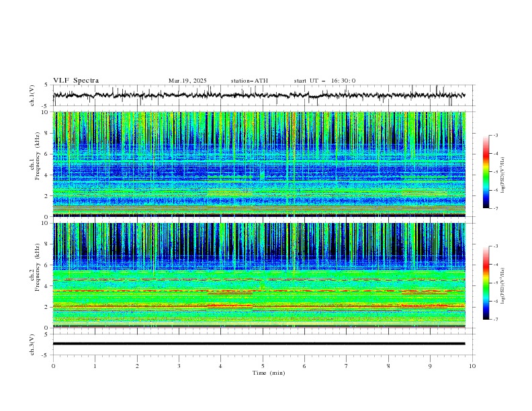The image size is (532, 411).
Task: Click the ch.2 PSD color scale bar
Action: tap(486, 283)
